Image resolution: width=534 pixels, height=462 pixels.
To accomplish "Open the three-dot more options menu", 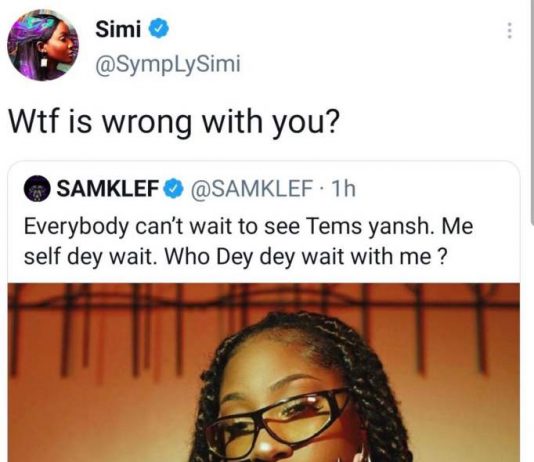I will (509, 30).
